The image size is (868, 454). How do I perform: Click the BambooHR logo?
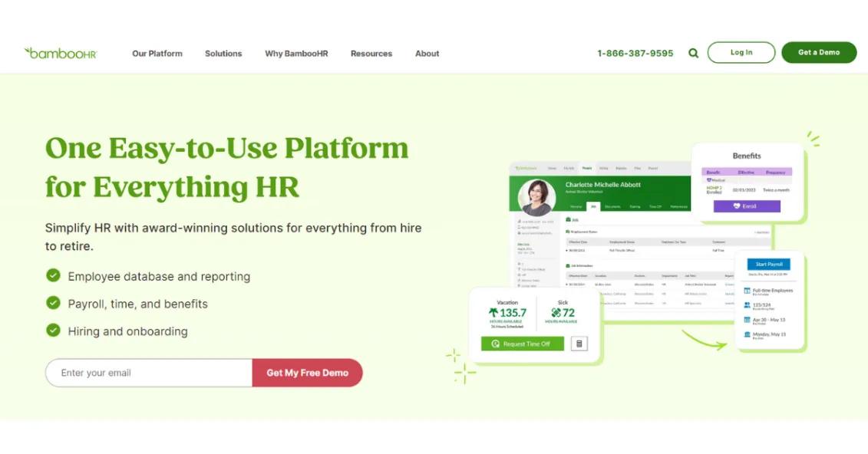[x=61, y=53]
